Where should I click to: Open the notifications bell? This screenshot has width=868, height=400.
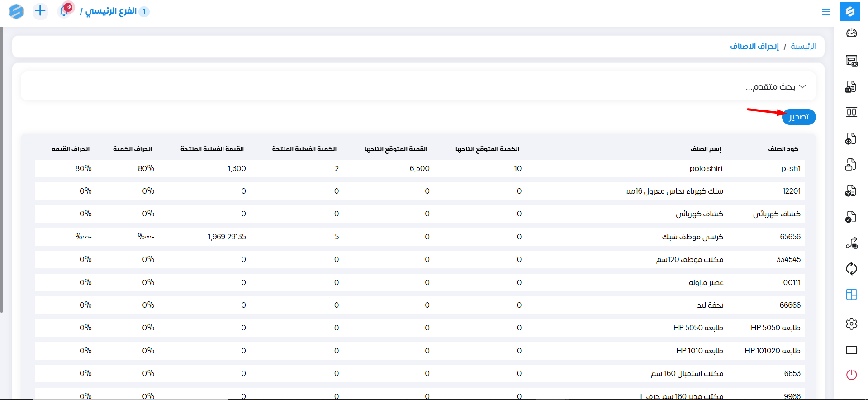(x=64, y=11)
